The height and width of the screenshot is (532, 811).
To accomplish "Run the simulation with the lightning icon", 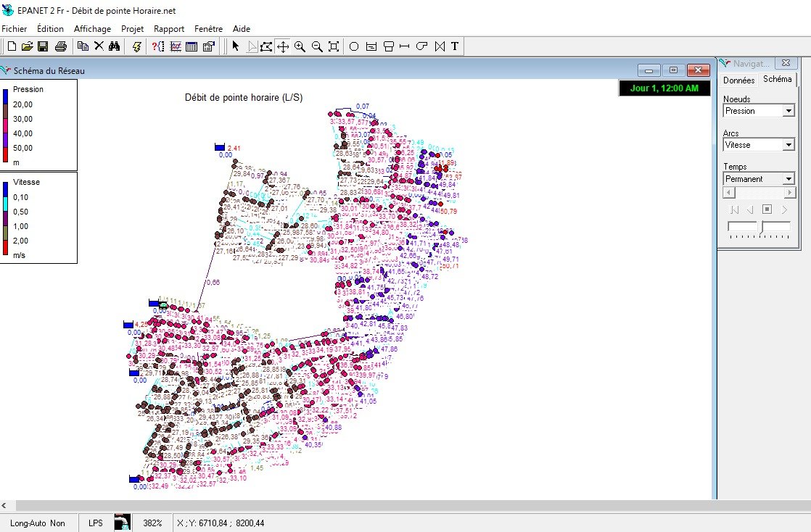I will (x=136, y=46).
